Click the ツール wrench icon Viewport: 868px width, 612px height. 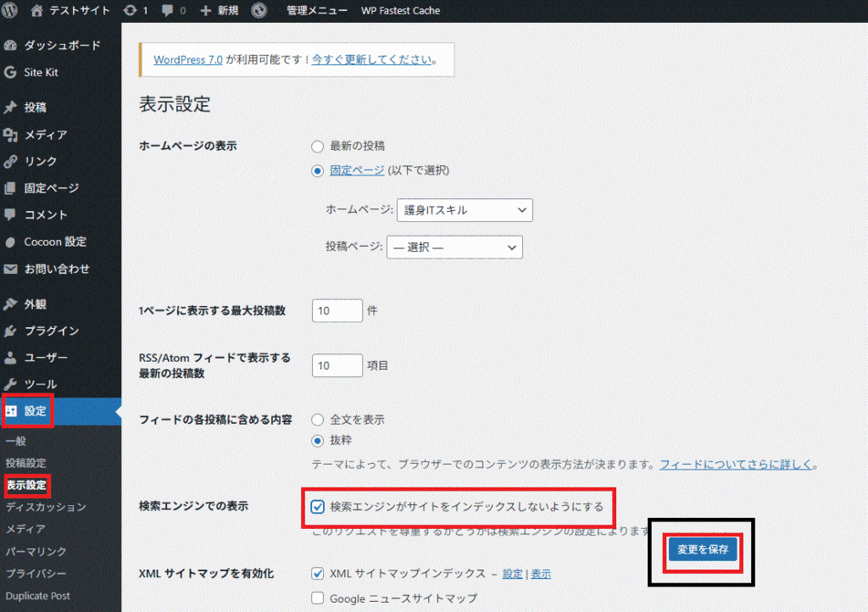(10, 384)
